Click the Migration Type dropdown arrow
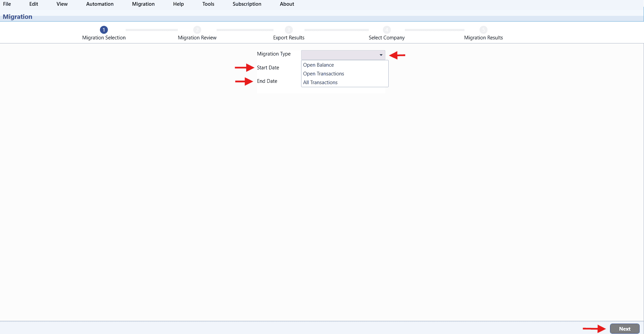Image resolution: width=644 pixels, height=334 pixels. (x=381, y=55)
